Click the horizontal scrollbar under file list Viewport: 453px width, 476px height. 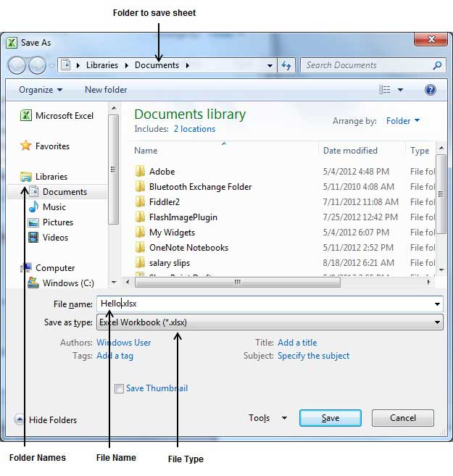238,283
